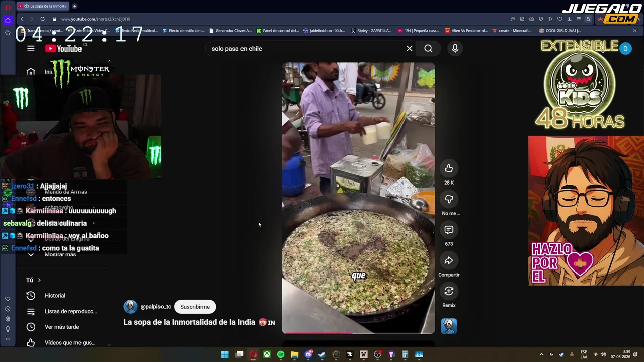Viewport: 644px width, 362px height.
Task: Go back with the browser arrow
Action: 21,19
